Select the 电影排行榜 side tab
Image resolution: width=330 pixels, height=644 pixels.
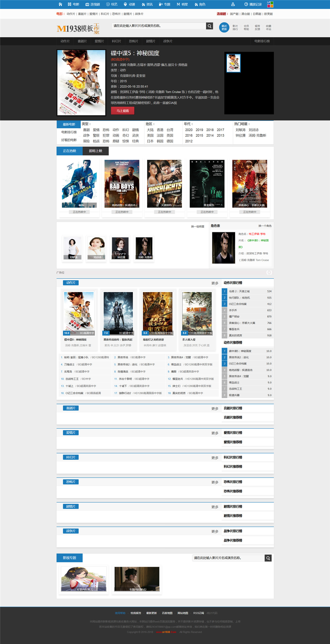point(69,132)
